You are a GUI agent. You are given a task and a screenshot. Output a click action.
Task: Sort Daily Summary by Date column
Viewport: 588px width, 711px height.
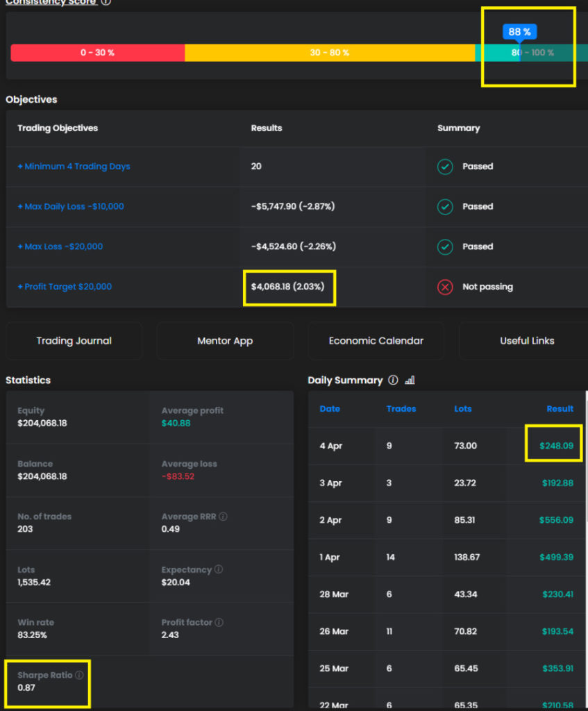pyautogui.click(x=330, y=409)
